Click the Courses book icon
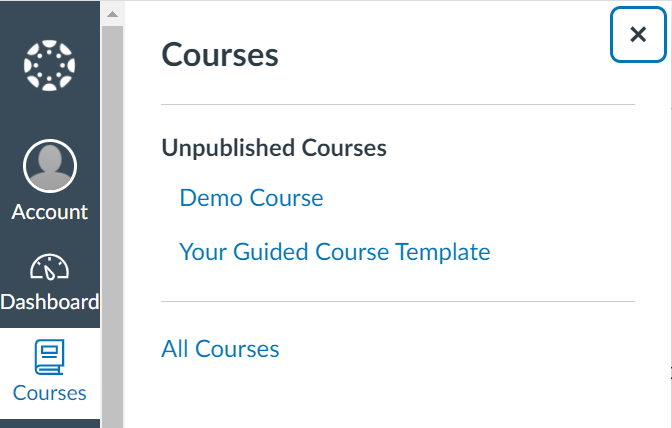This screenshot has width=672, height=428. (x=49, y=357)
